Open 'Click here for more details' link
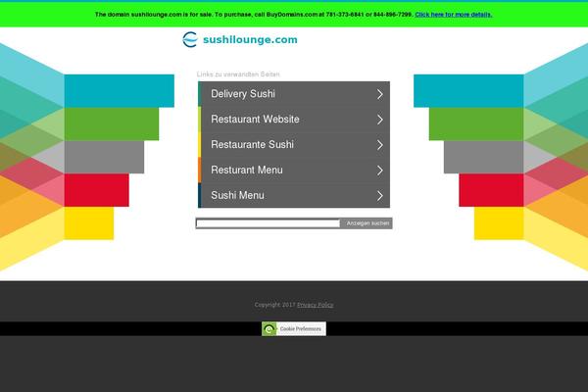Image resolution: width=588 pixels, height=392 pixels. (x=454, y=15)
